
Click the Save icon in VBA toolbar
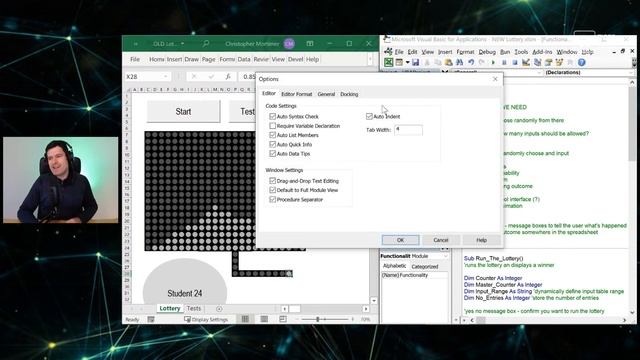(x=416, y=62)
